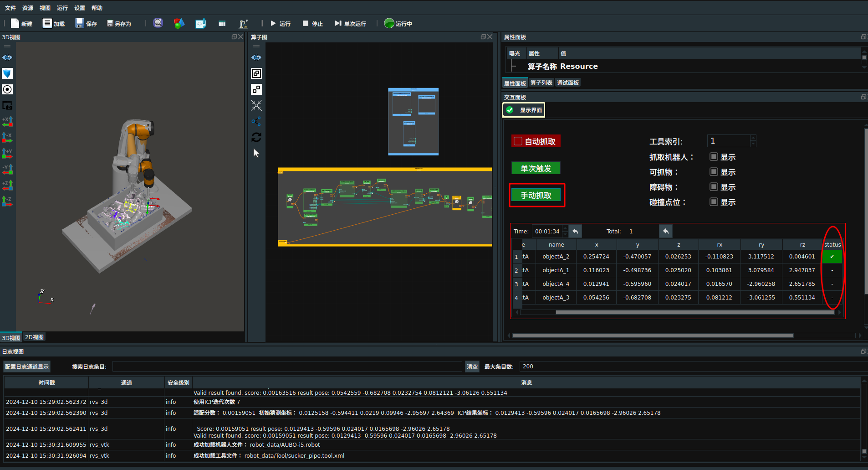Click the horizontal scrollbar under the pose table

695,312
